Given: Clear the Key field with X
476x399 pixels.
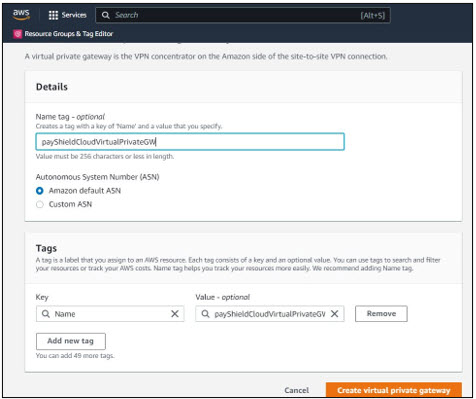Looking at the screenshot, I should pyautogui.click(x=175, y=314).
